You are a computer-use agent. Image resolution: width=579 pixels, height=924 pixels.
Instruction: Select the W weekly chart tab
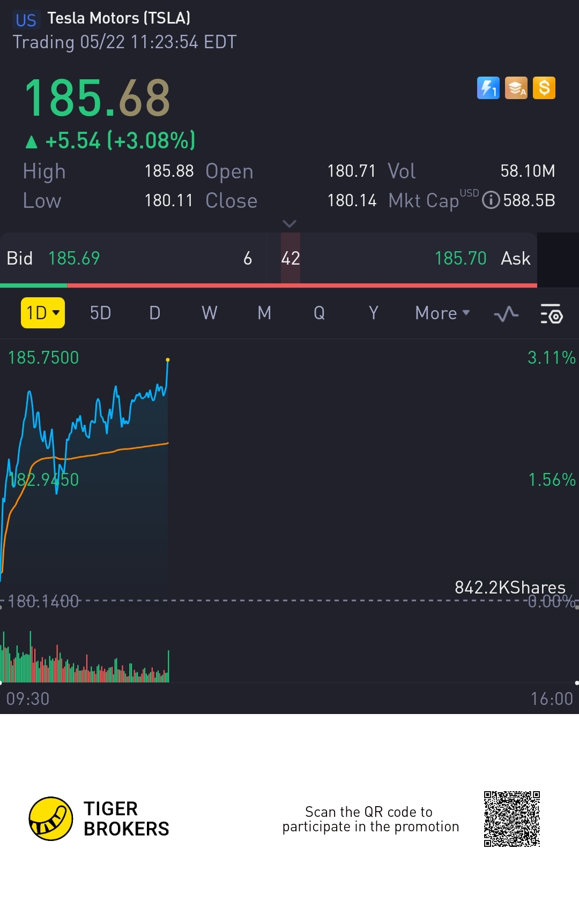(x=210, y=313)
